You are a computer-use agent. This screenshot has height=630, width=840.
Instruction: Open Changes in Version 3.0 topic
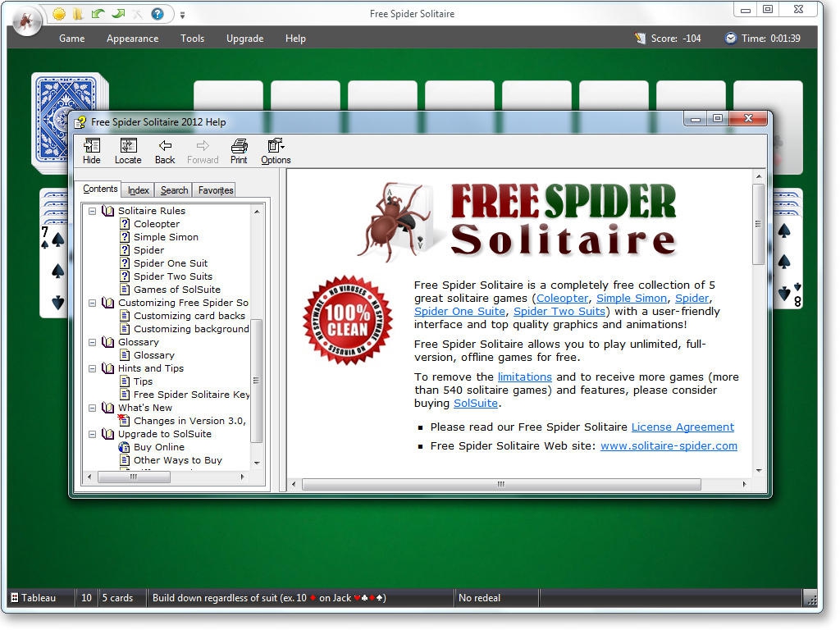click(189, 421)
